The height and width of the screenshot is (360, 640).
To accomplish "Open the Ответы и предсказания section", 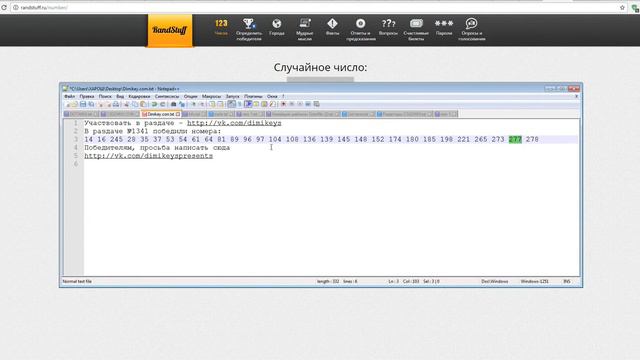I will pos(360,29).
